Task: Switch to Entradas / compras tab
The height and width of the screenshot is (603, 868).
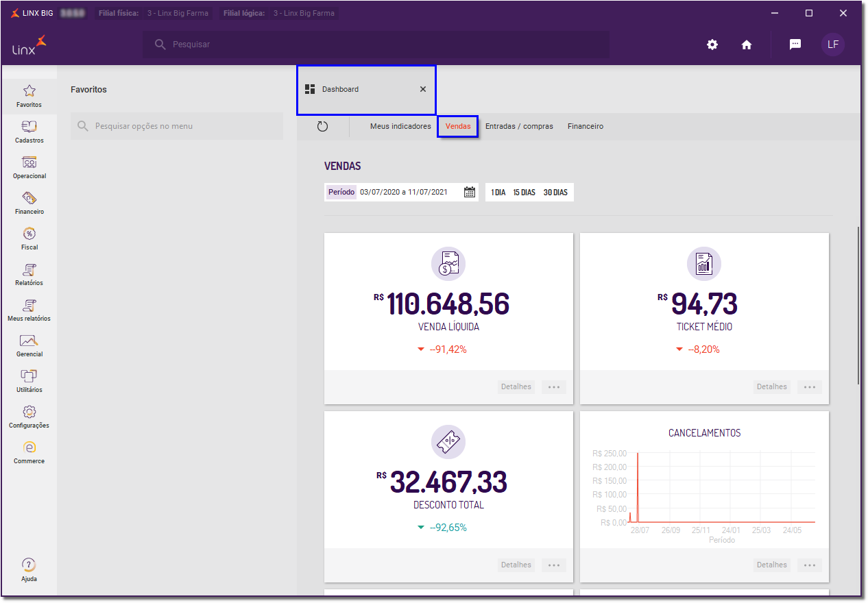Action: coord(519,127)
